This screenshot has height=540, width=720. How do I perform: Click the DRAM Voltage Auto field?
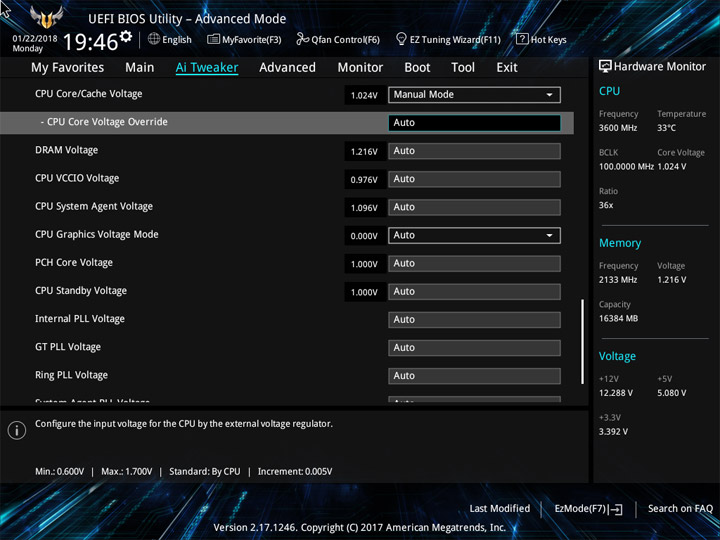tap(474, 151)
